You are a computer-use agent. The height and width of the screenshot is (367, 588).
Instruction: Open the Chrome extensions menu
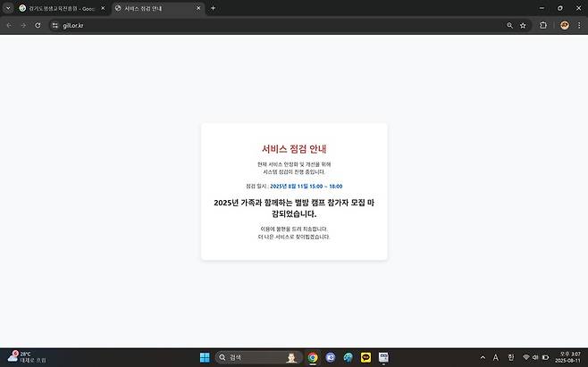[543, 26]
